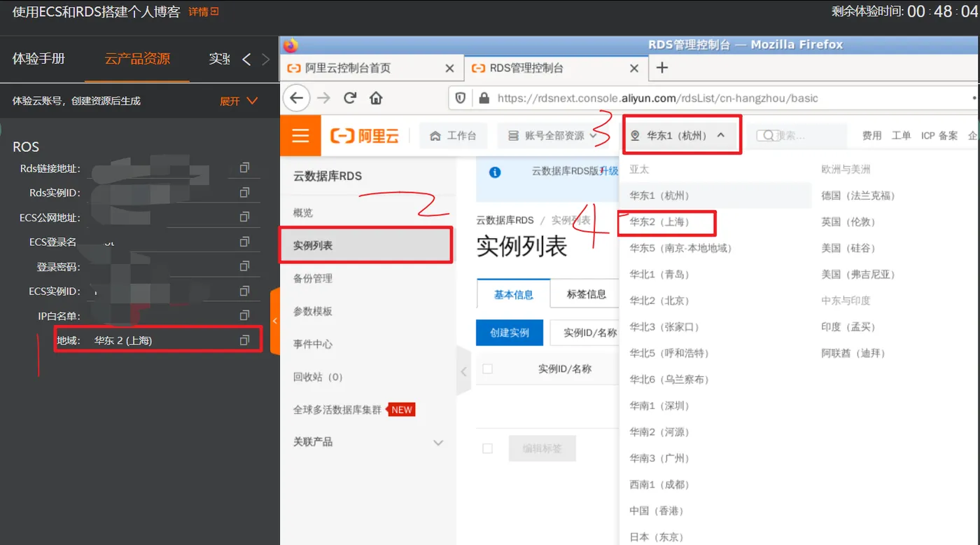Select the 基本信息 tab
This screenshot has height=545, width=980.
click(x=513, y=294)
